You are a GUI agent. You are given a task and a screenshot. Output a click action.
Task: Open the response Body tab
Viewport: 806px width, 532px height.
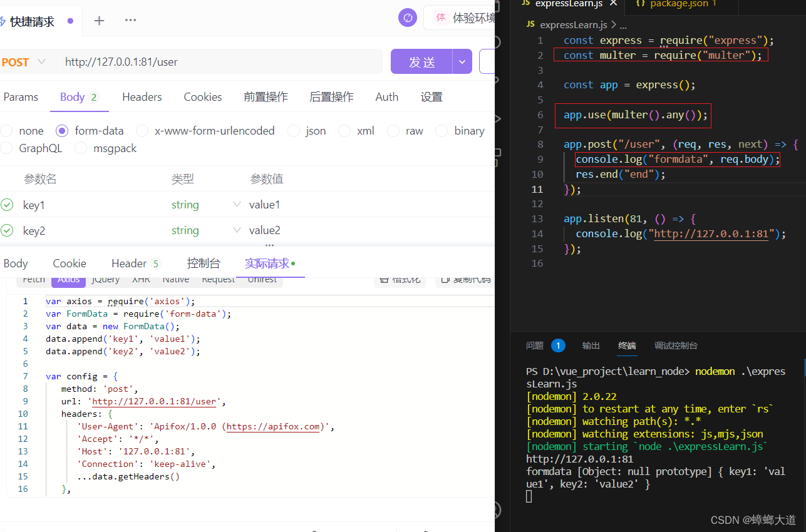coord(16,263)
